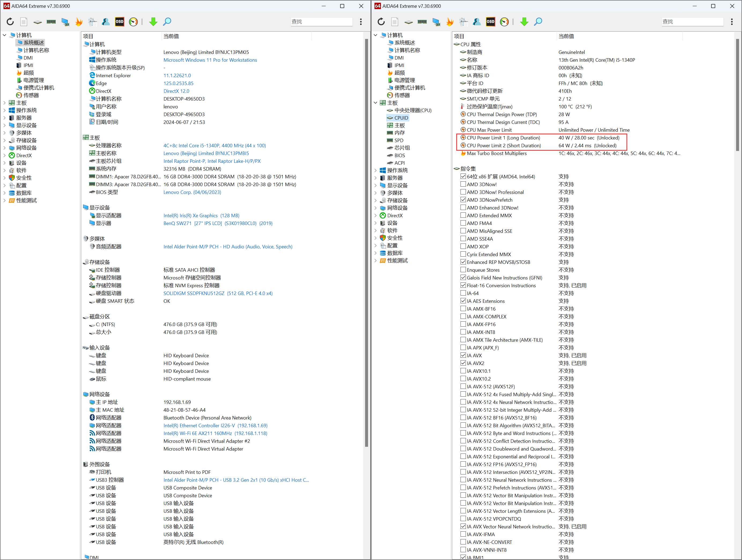This screenshot has height=560, width=742.
Task: Click the left window vertical scrollbar
Action: [366, 242]
